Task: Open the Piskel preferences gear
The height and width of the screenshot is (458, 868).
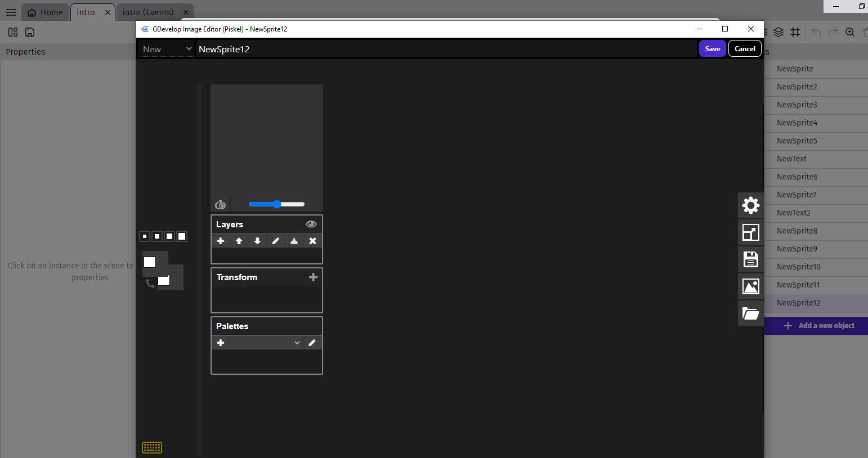Action: point(751,205)
